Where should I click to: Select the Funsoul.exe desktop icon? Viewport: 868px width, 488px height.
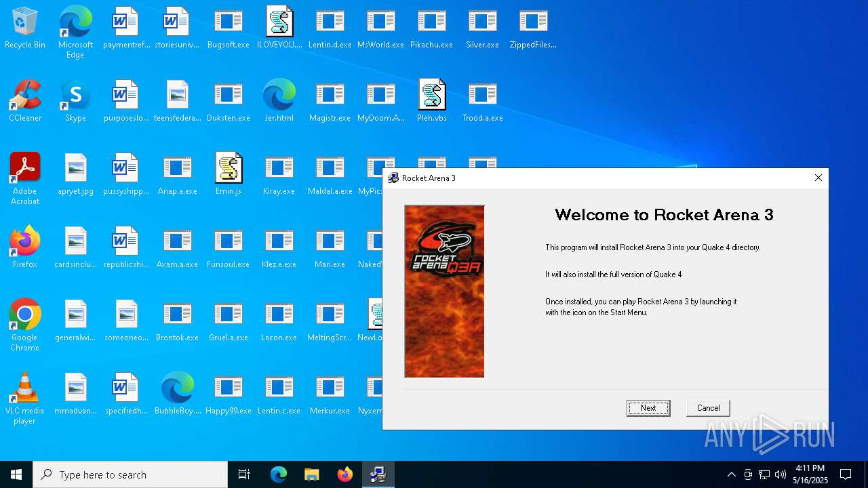coord(228,247)
